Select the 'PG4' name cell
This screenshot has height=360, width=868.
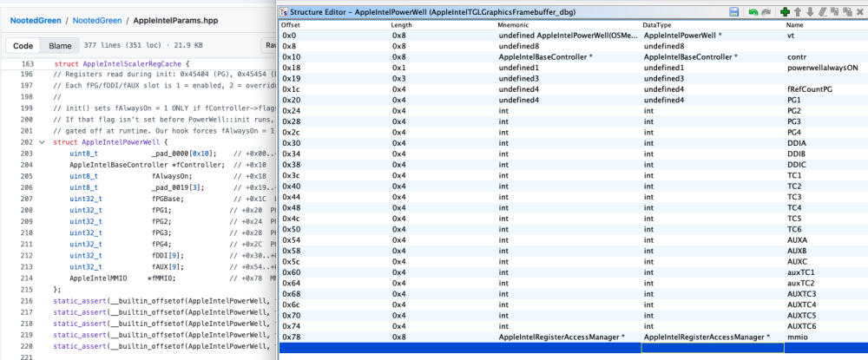pyautogui.click(x=794, y=132)
